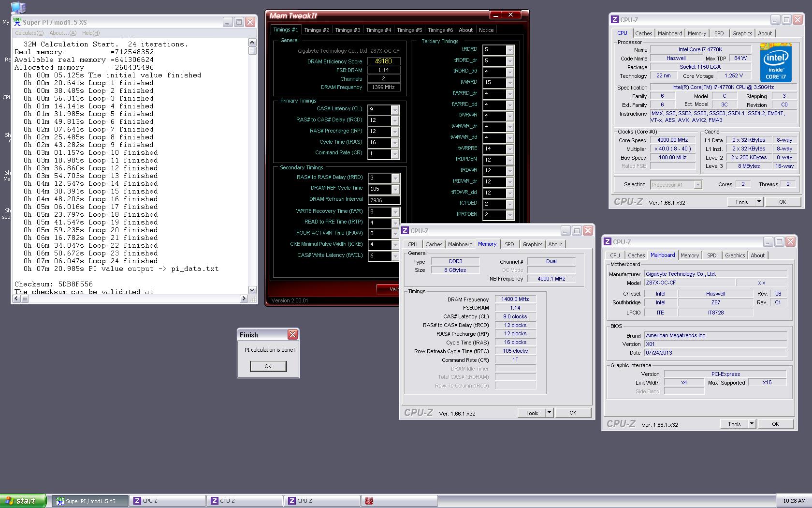This screenshot has width=812, height=508.
Task: Open SPD tab in CPU-Z Memory window
Action: coord(509,244)
